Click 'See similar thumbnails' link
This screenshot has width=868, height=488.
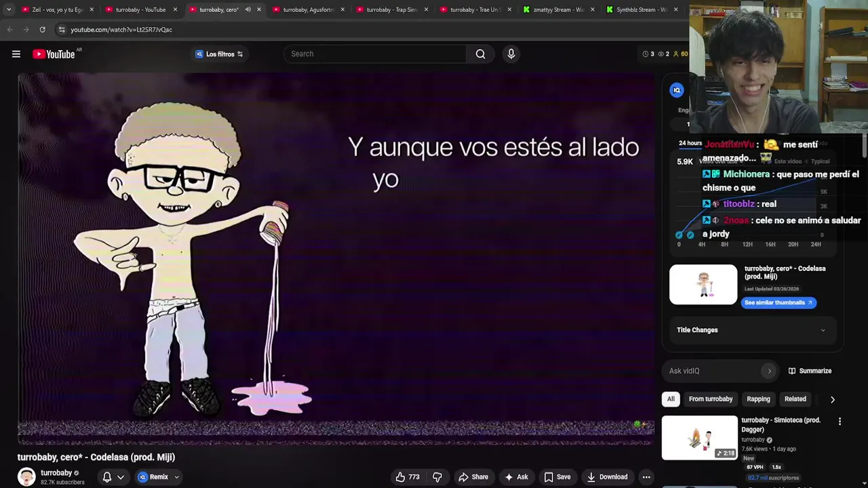click(778, 303)
